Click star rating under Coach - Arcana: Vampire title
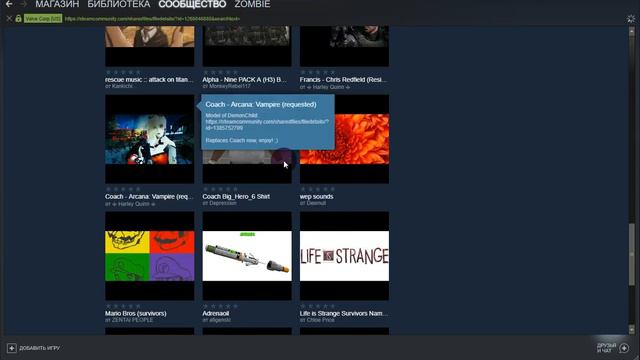This screenshot has width=640, height=360. tap(123, 189)
